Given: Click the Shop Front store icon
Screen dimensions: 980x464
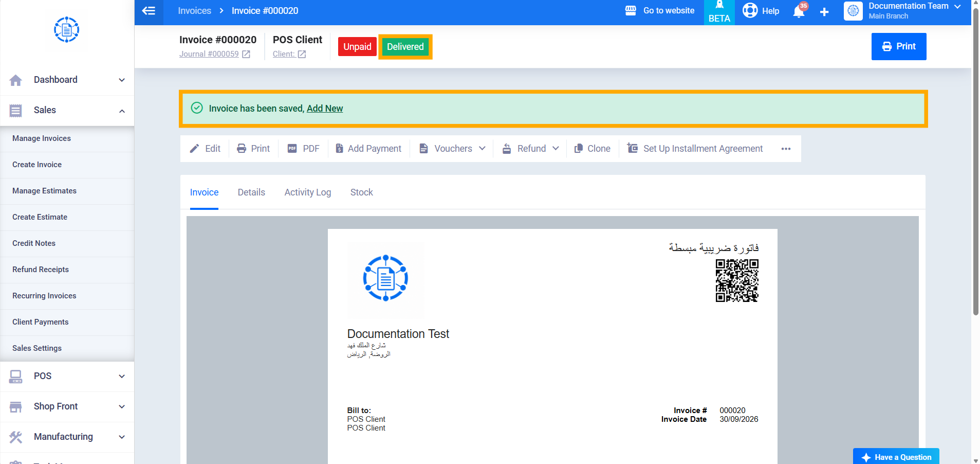Looking at the screenshot, I should point(16,407).
